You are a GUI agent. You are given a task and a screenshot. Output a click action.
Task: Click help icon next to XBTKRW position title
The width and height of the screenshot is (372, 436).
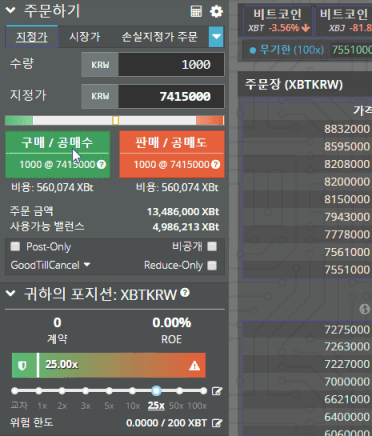coord(185,293)
